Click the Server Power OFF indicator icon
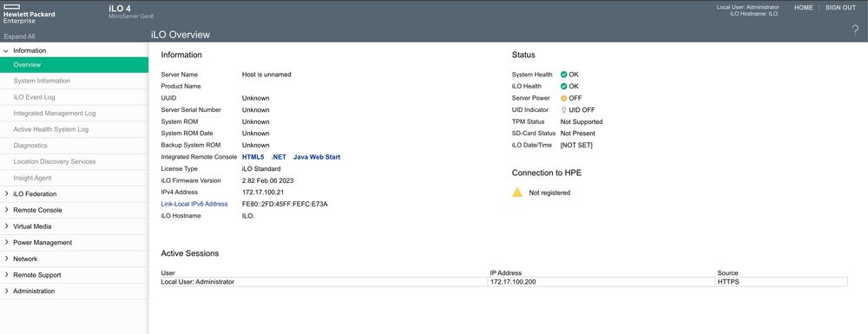The height and width of the screenshot is (334, 868). coord(563,98)
